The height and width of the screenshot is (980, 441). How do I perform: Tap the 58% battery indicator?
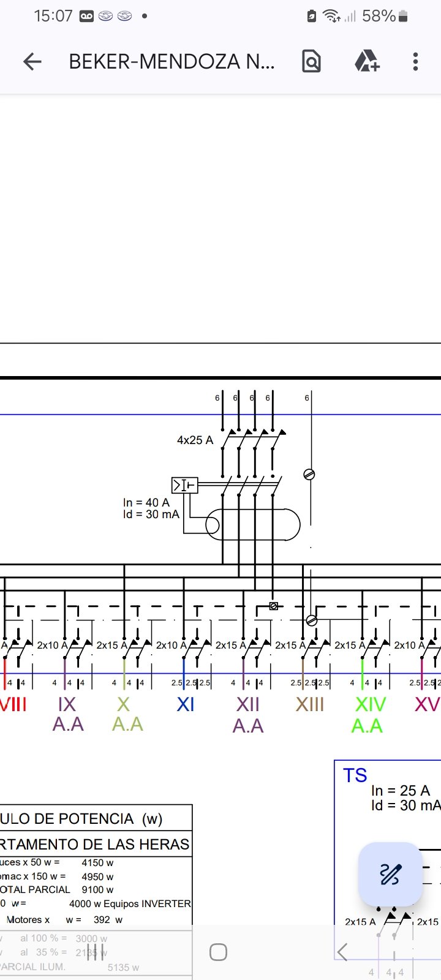[x=385, y=17]
